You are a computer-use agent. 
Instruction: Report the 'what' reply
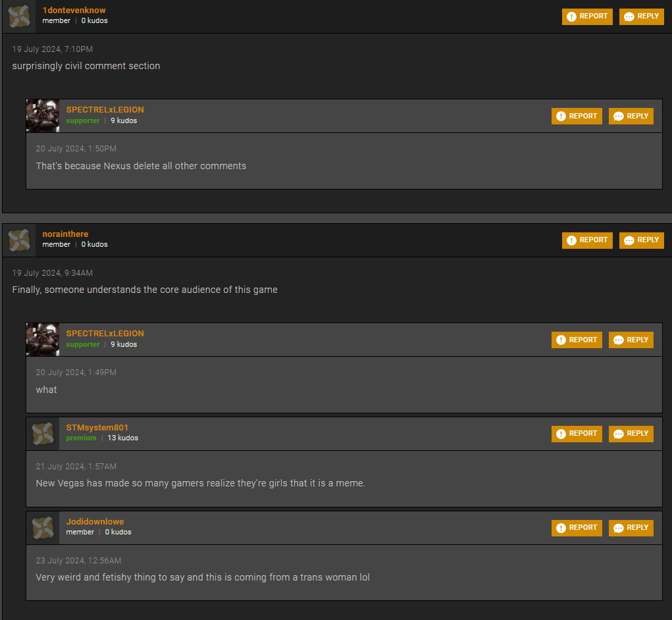point(577,340)
